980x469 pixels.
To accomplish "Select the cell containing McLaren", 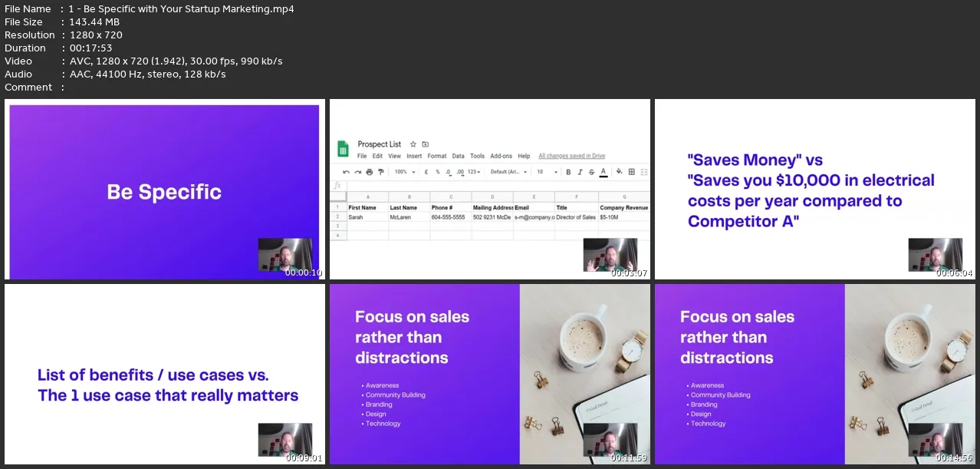I will [409, 217].
